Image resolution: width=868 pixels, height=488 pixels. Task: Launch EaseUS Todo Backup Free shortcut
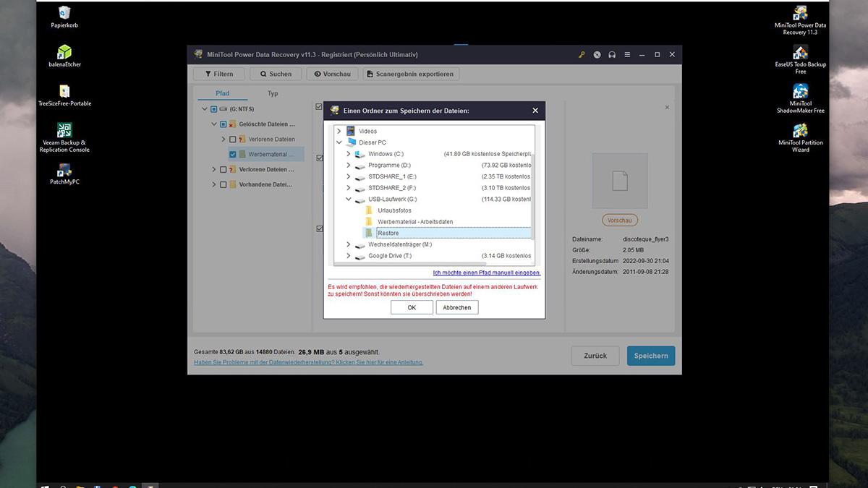pyautogui.click(x=800, y=59)
